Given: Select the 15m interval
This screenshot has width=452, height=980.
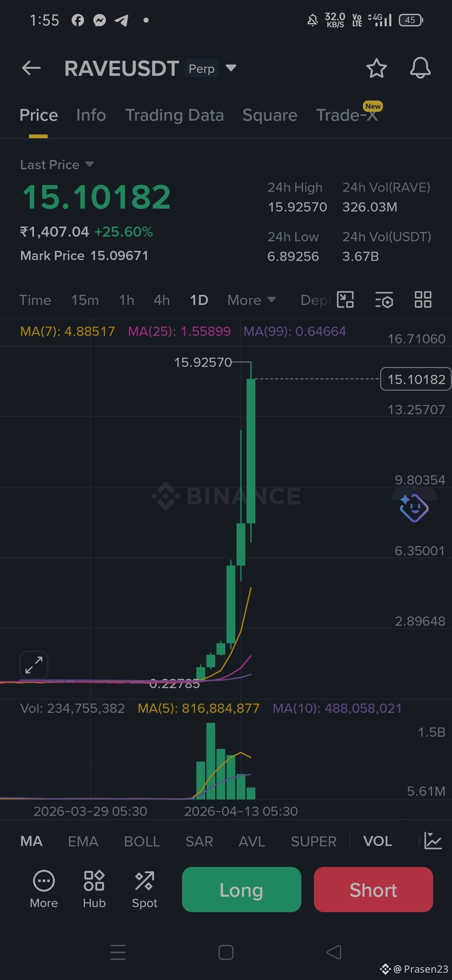Looking at the screenshot, I should pos(85,300).
